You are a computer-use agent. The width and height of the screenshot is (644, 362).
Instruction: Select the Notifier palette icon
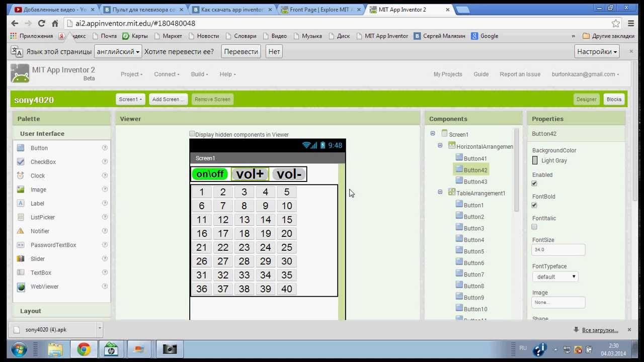tap(21, 231)
